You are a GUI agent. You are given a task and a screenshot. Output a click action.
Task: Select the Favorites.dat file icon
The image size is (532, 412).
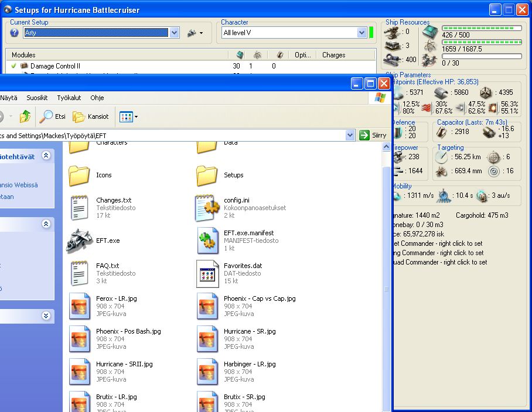207,273
